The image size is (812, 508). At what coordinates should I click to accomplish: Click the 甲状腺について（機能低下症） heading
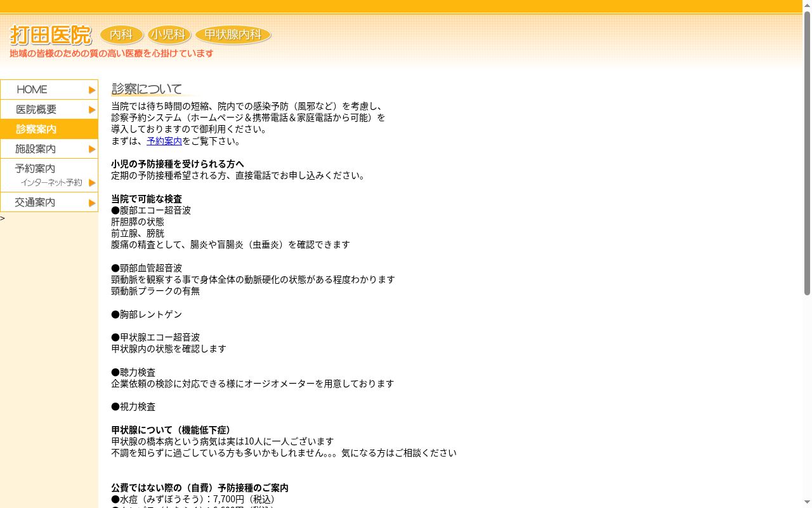click(173, 430)
